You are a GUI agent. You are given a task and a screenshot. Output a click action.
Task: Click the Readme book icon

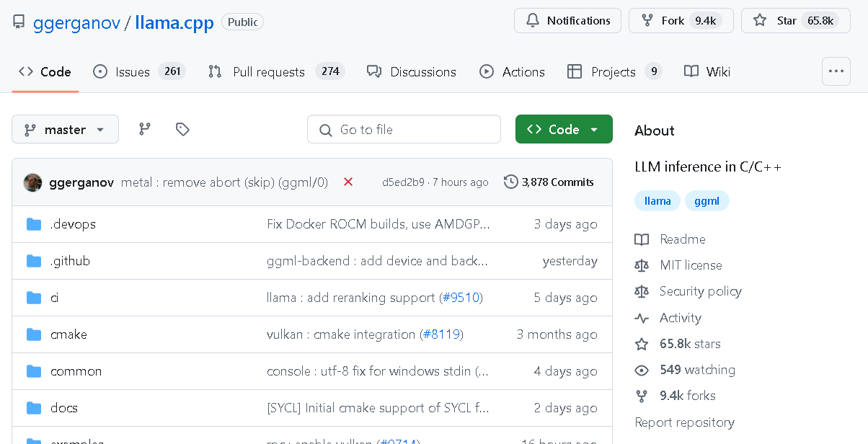pyautogui.click(x=641, y=239)
